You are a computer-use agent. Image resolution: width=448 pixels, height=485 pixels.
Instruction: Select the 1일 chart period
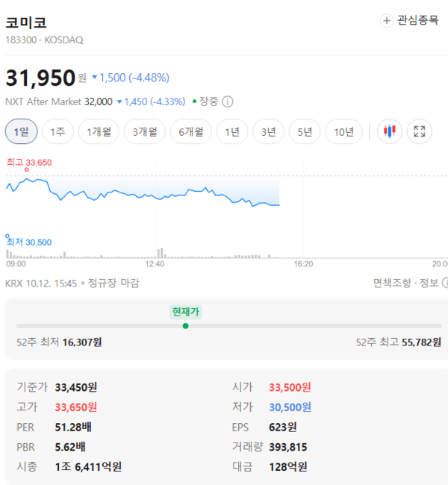click(22, 131)
